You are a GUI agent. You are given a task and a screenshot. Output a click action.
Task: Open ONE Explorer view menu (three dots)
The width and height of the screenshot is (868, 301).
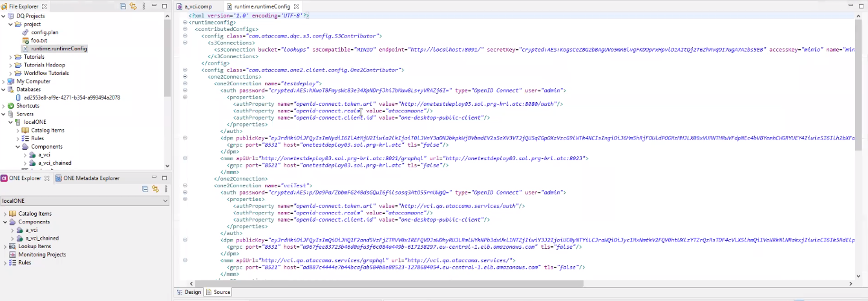[x=165, y=189]
